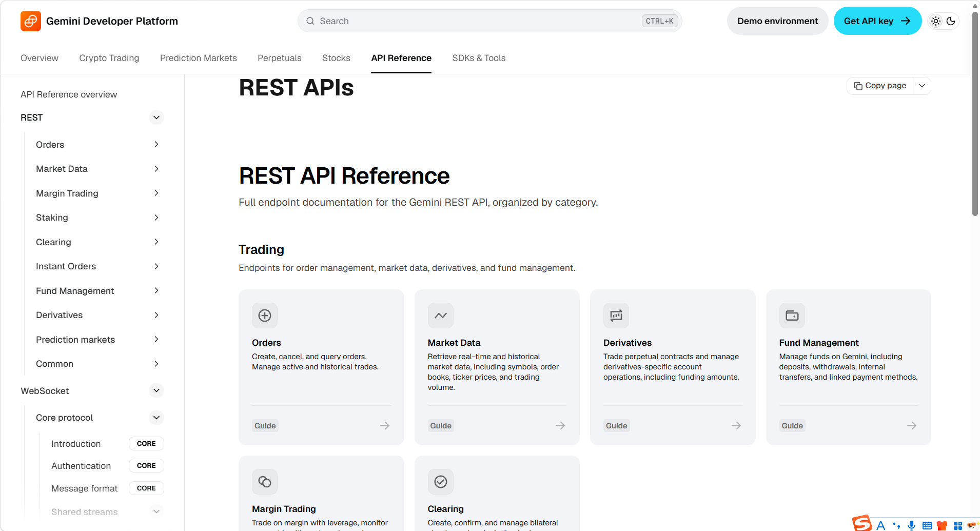Expand the Derivatives sidebar chevron
980x531 pixels.
pos(156,315)
